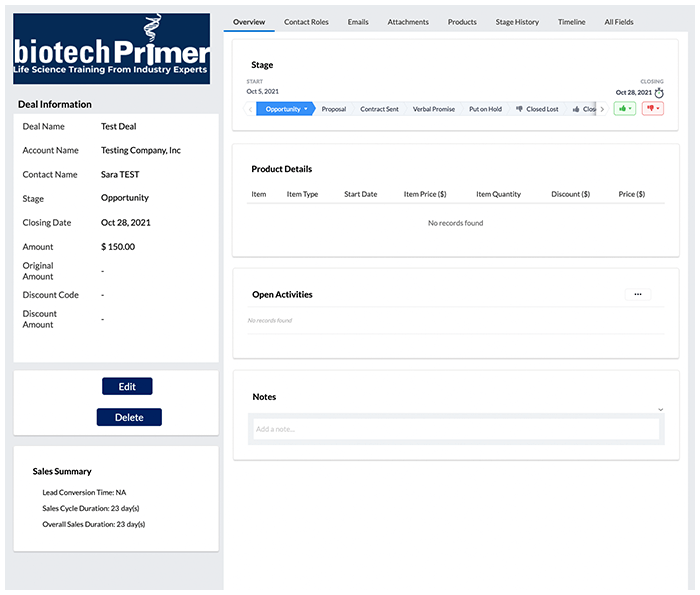Click the Sales Summary heading
The width and height of the screenshot is (700, 595).
click(62, 471)
